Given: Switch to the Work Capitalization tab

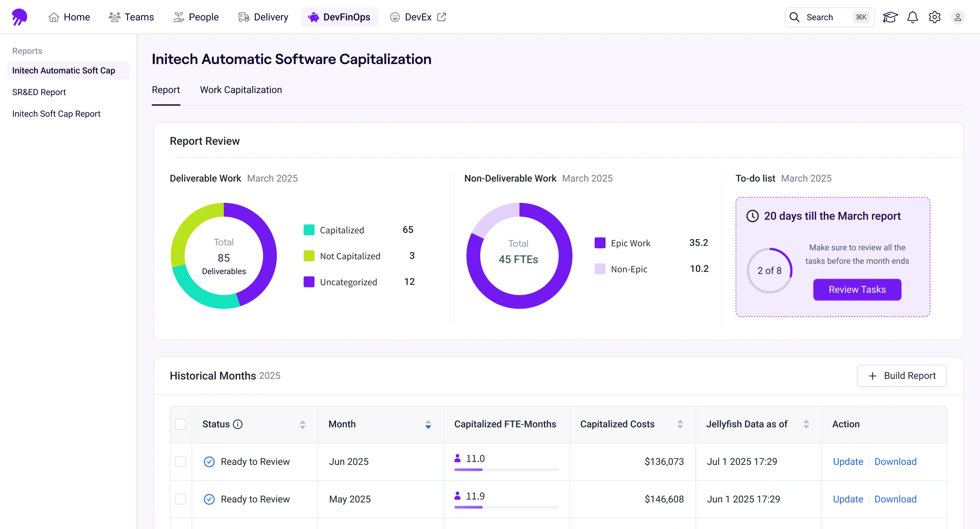Looking at the screenshot, I should (241, 90).
